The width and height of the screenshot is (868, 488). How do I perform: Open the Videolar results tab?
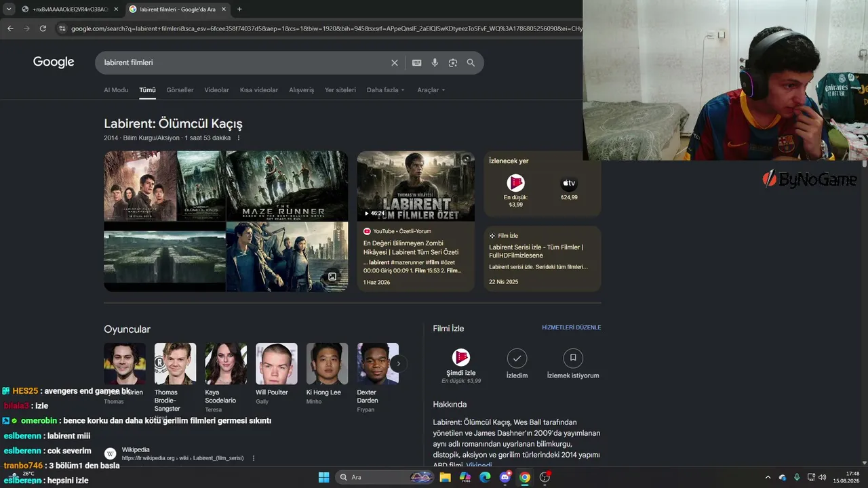(x=217, y=90)
